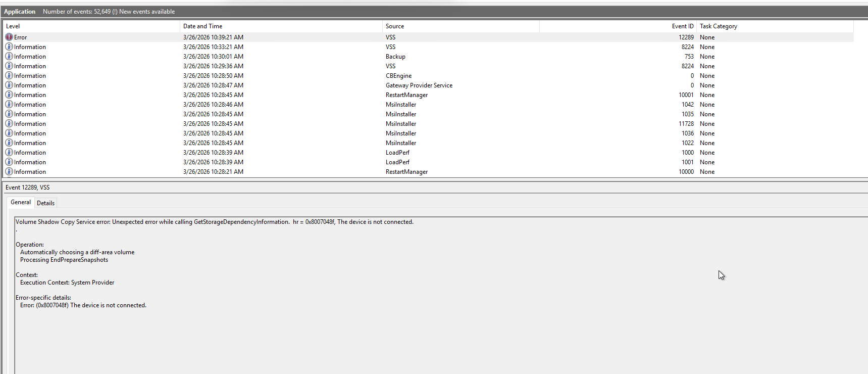The image size is (868, 374).
Task: Select the 'Error' level text in first row
Action: coord(21,37)
